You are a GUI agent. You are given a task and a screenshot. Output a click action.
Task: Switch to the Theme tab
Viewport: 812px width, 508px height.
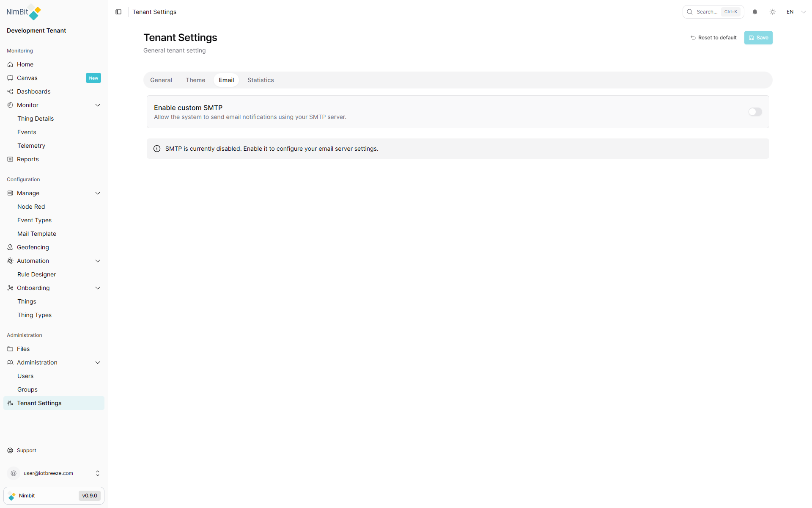(x=195, y=80)
